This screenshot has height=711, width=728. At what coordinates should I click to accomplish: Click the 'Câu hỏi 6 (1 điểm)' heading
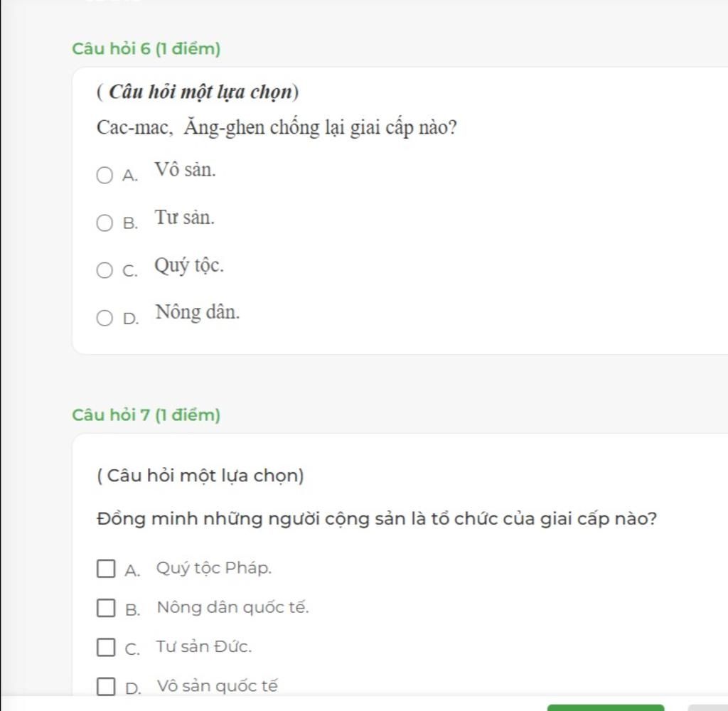pyautogui.click(x=146, y=49)
